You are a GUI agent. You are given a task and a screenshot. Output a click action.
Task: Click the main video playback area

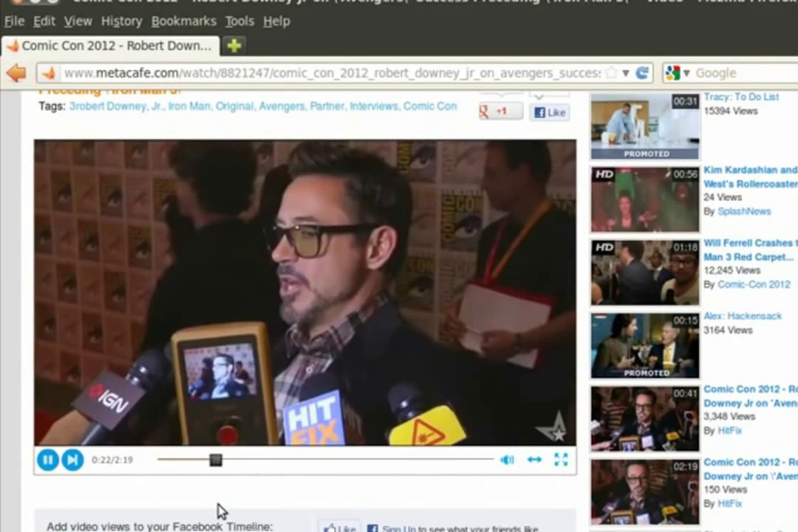click(x=305, y=293)
